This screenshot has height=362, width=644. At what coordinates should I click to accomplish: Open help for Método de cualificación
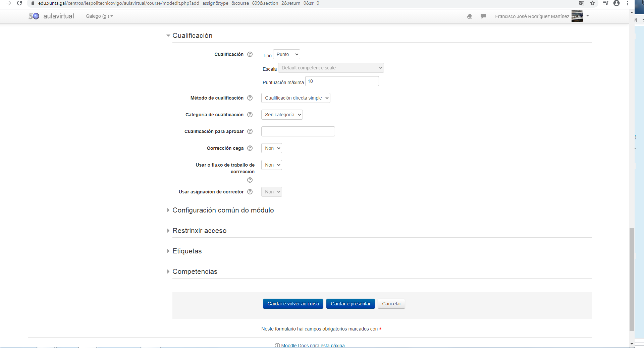(x=250, y=98)
